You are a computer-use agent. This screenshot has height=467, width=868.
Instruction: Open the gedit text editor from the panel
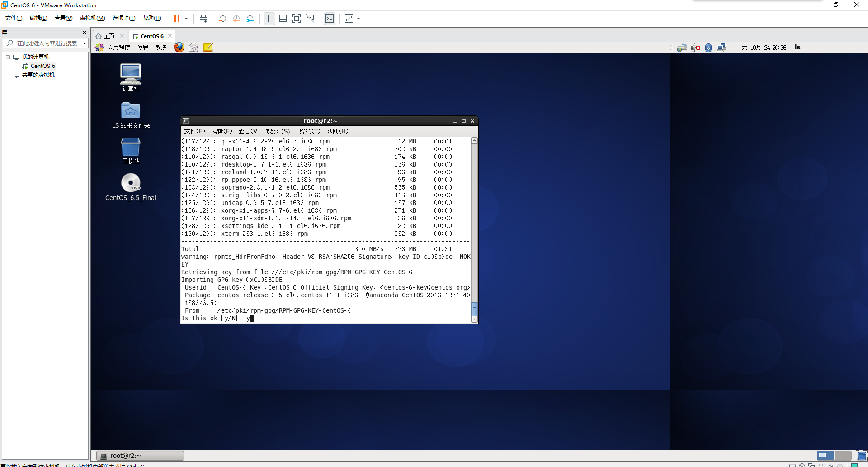tap(208, 47)
